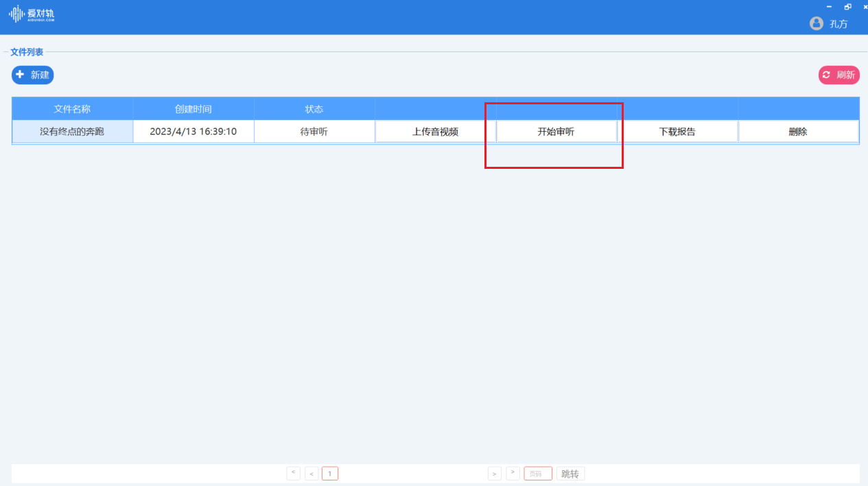
Task: Select the file named 没有终点的奔跑
Action: [x=71, y=131]
